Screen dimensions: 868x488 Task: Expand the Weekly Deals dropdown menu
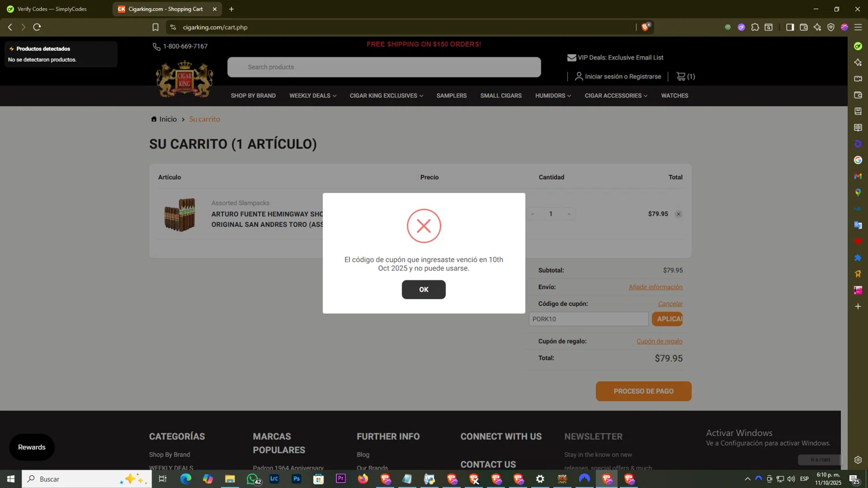(312, 96)
